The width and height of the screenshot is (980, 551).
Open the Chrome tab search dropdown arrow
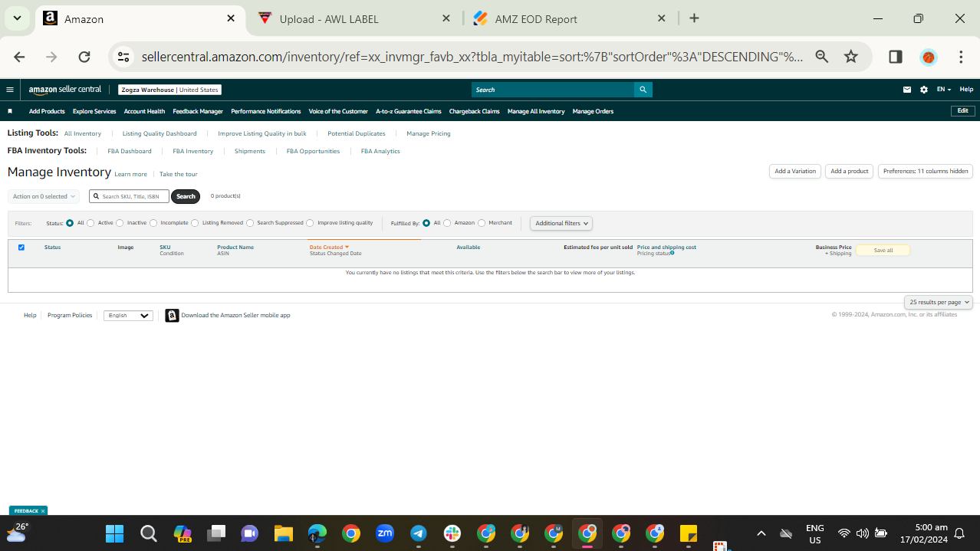tap(17, 18)
